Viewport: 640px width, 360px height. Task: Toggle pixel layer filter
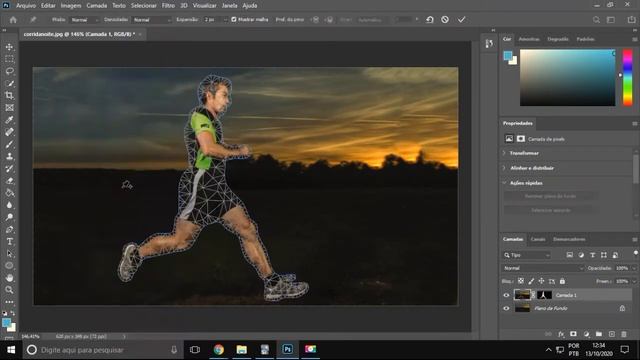pyautogui.click(x=569, y=255)
